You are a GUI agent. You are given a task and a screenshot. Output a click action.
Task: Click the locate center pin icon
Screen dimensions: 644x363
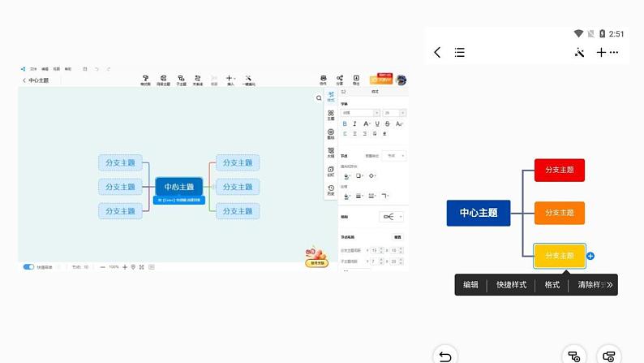click(x=133, y=267)
